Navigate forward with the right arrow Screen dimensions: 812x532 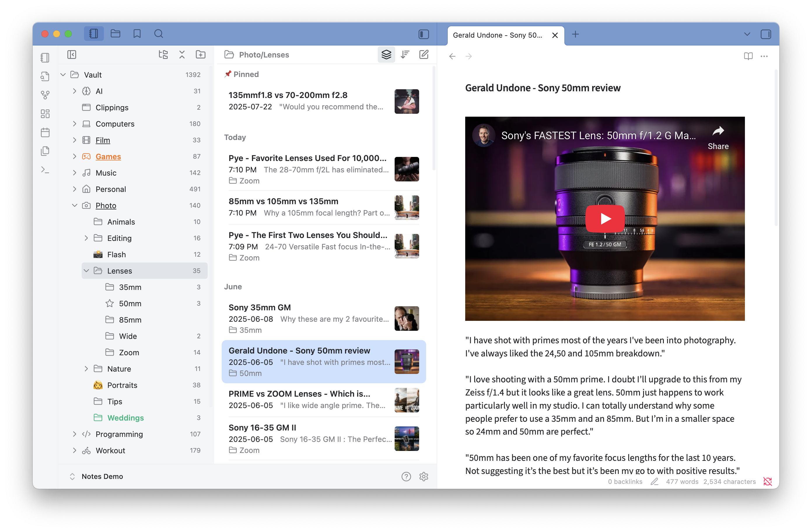[469, 56]
